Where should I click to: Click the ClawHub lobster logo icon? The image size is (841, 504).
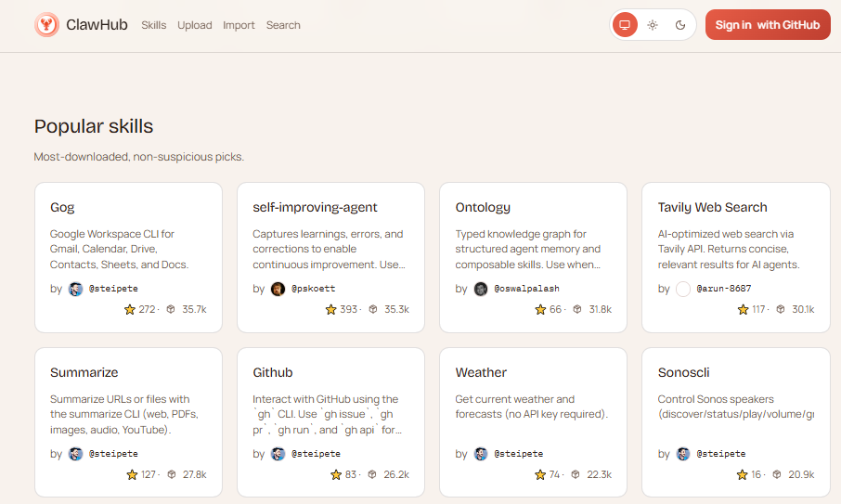pyautogui.click(x=46, y=25)
